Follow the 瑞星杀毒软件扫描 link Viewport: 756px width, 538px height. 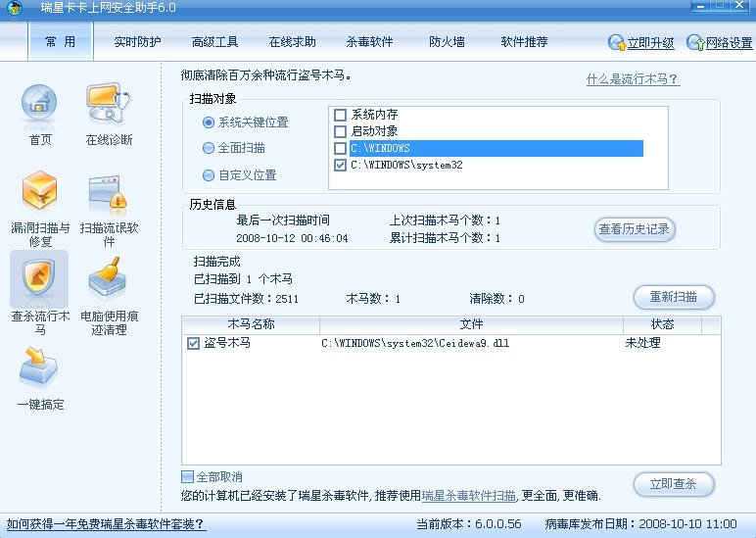[x=469, y=496]
